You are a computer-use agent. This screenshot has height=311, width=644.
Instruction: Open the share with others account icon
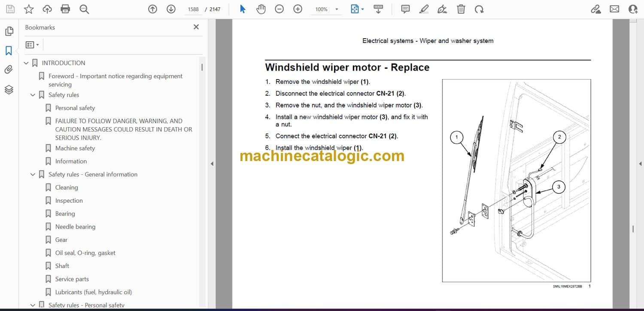pyautogui.click(x=633, y=9)
